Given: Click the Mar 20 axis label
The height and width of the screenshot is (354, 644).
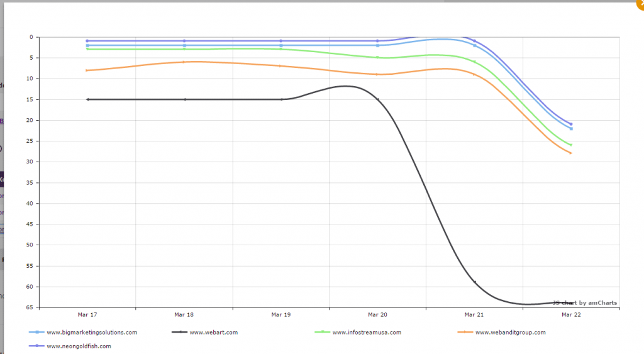Looking at the screenshot, I should 377,314.
